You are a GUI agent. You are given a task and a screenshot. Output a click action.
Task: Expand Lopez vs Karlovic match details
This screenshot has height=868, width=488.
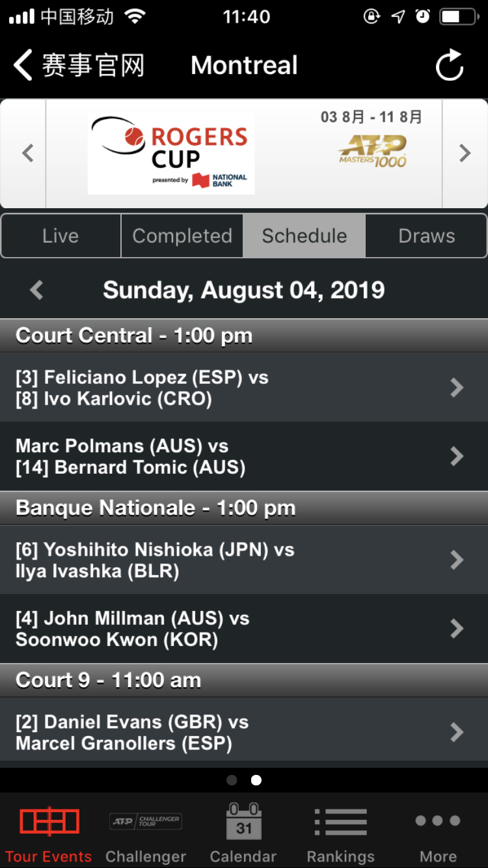[x=457, y=388]
